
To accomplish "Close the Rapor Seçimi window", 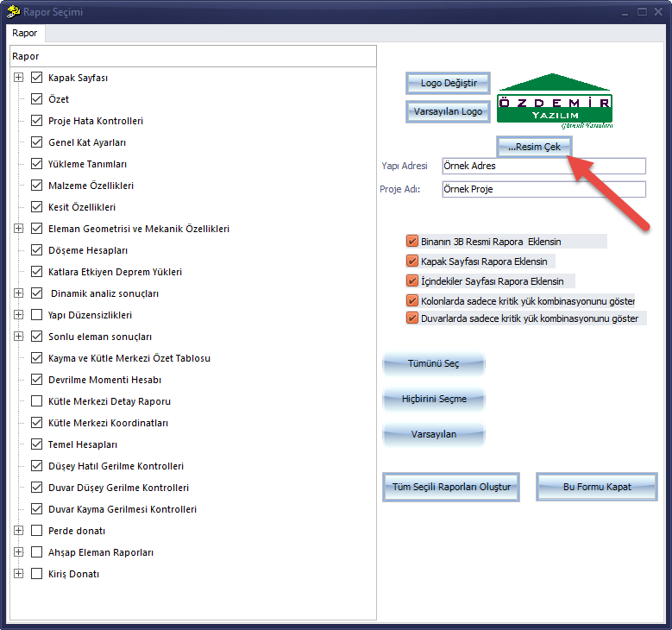I will coord(658,12).
